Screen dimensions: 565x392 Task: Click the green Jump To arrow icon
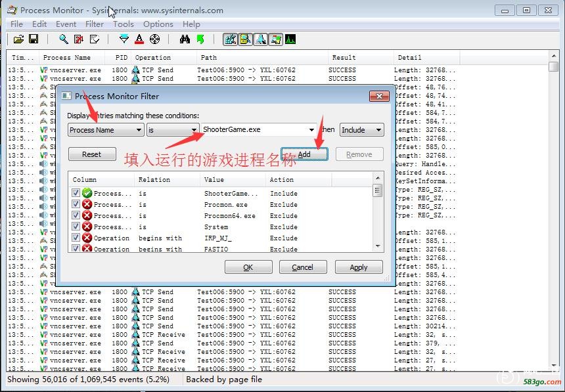(x=200, y=39)
